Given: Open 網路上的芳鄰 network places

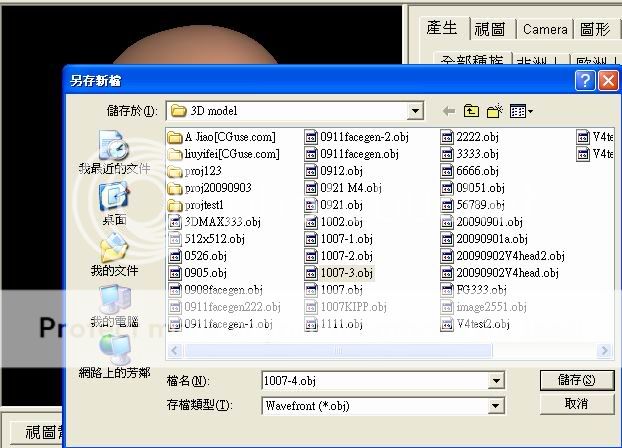Looking at the screenshot, I should tap(114, 355).
